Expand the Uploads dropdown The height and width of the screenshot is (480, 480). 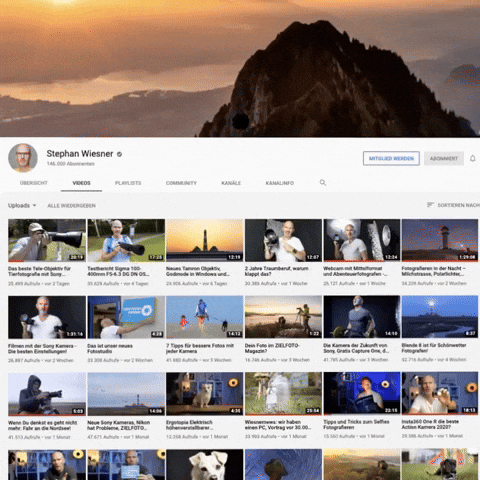point(22,205)
